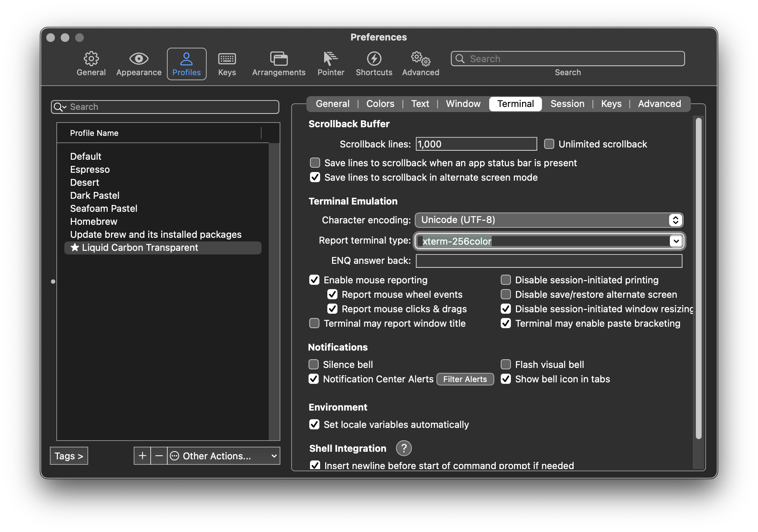Viewport: 758px width, 532px height.
Task: Open the Keys preferences icon
Action: click(x=227, y=63)
